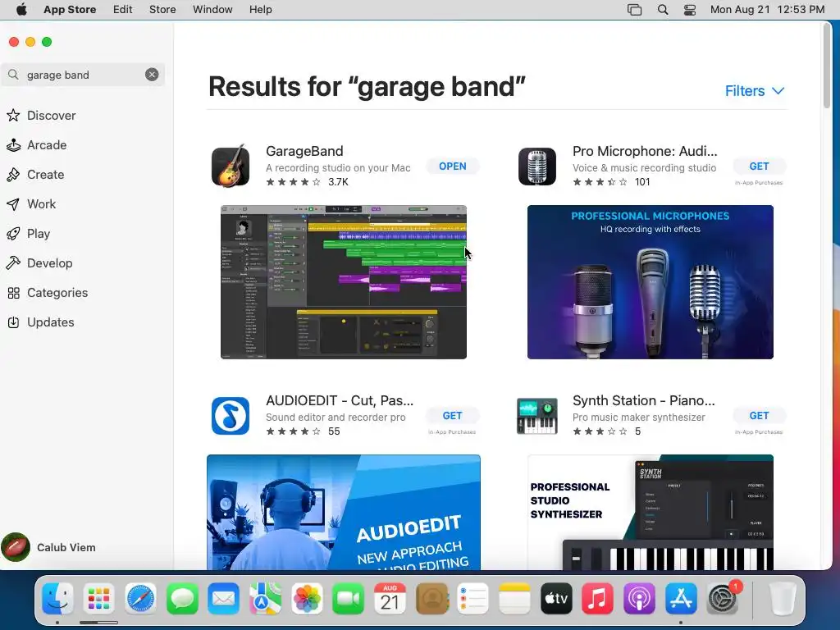Image resolution: width=840 pixels, height=630 pixels.
Task: Click the garage band search field
Action: pos(83,75)
